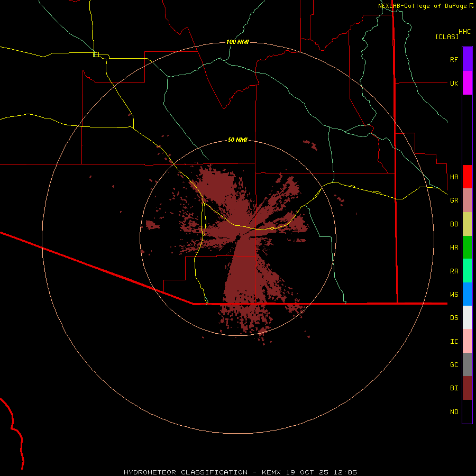The image size is (476, 476).
Task: Click the Hydrometeor Classification KEMX title caption
Action: (x=240, y=472)
